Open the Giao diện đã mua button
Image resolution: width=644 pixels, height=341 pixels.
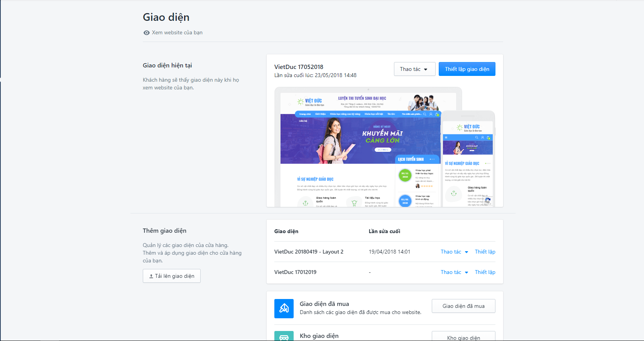click(x=463, y=306)
